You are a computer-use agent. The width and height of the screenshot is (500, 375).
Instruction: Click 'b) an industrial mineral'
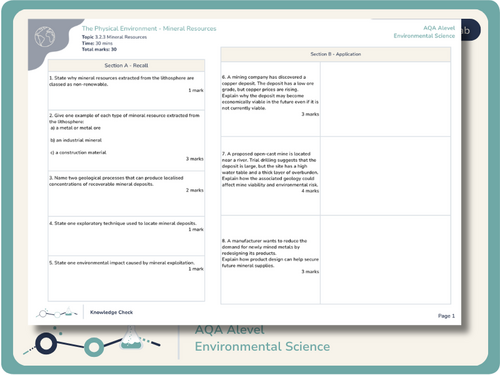point(76,140)
